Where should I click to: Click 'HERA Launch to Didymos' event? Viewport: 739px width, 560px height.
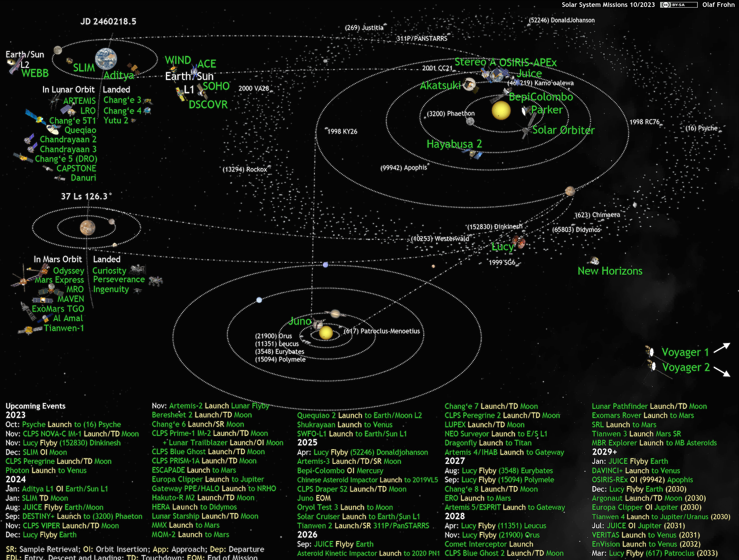tap(194, 507)
